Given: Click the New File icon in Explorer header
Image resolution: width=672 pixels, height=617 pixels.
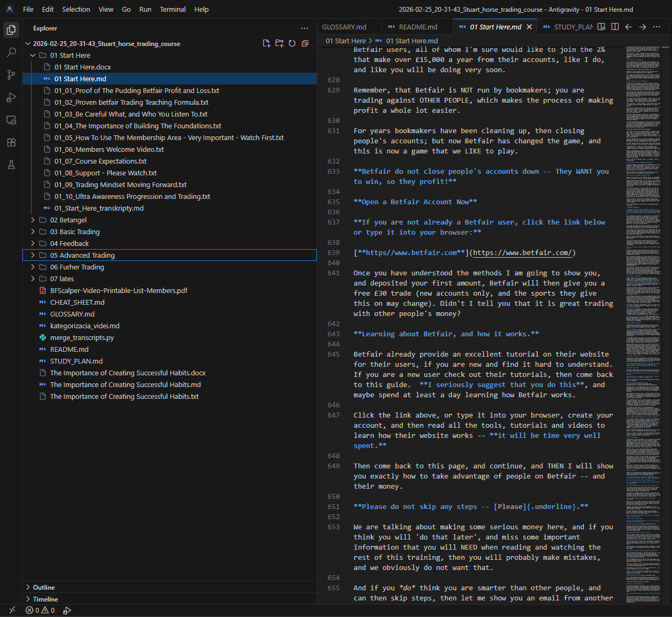Looking at the screenshot, I should click(266, 43).
